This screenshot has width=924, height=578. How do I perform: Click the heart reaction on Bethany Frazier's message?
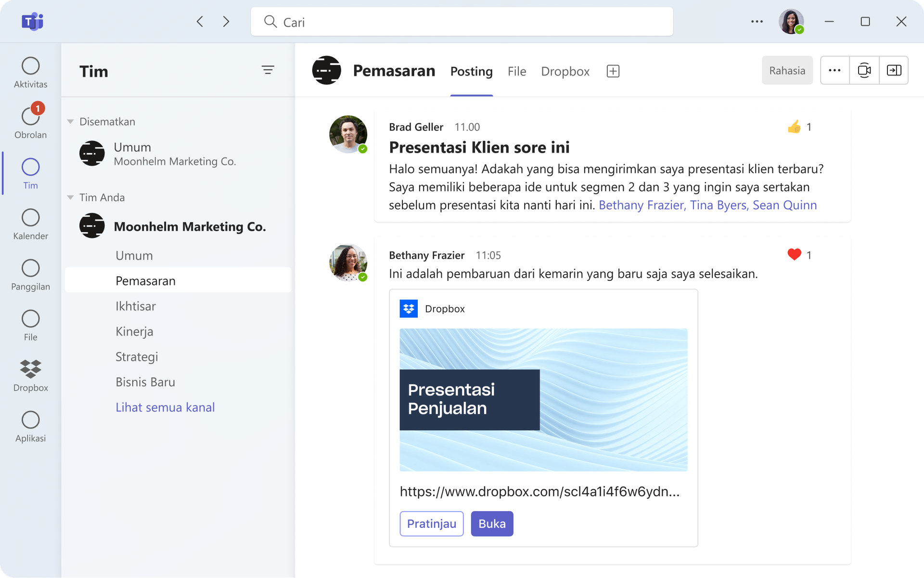click(x=793, y=254)
